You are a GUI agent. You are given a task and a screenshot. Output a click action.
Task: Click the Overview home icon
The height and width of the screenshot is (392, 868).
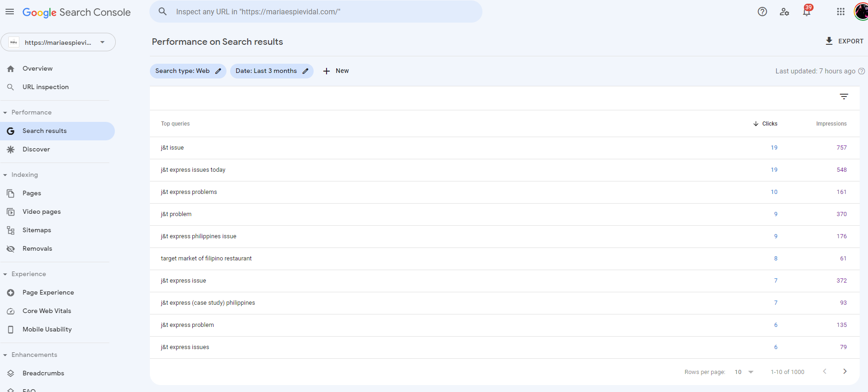click(11, 69)
